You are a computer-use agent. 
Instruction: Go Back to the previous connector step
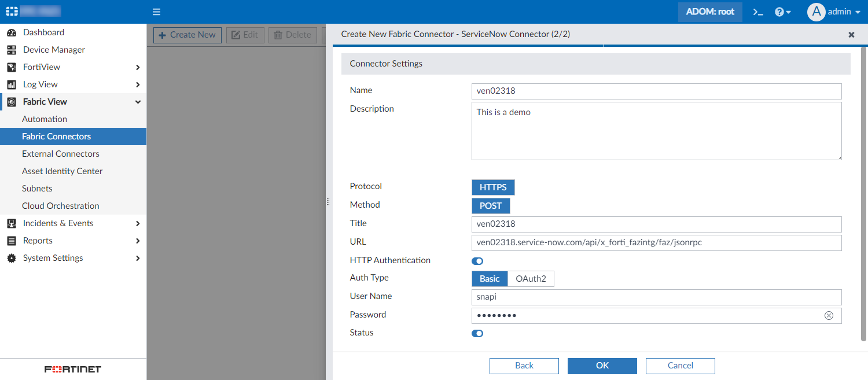(x=524, y=366)
